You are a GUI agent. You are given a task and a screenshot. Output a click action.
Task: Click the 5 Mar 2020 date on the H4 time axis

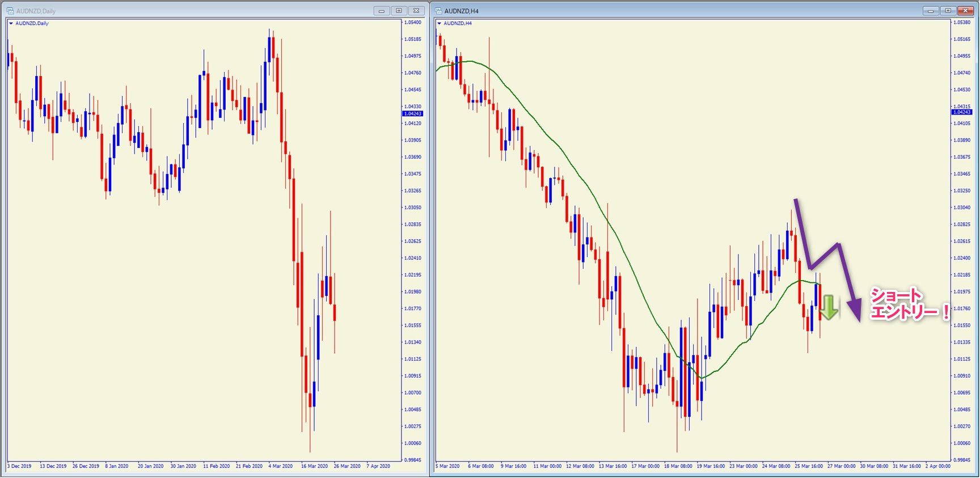447,466
